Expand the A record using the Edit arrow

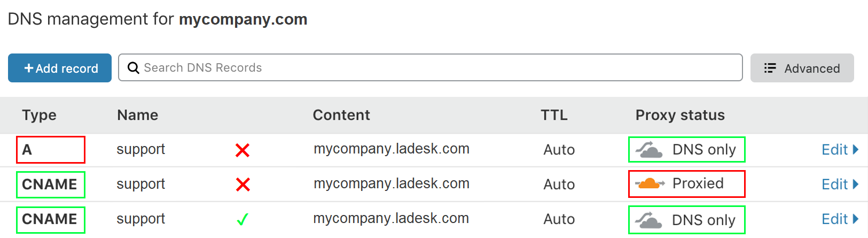[x=855, y=150]
